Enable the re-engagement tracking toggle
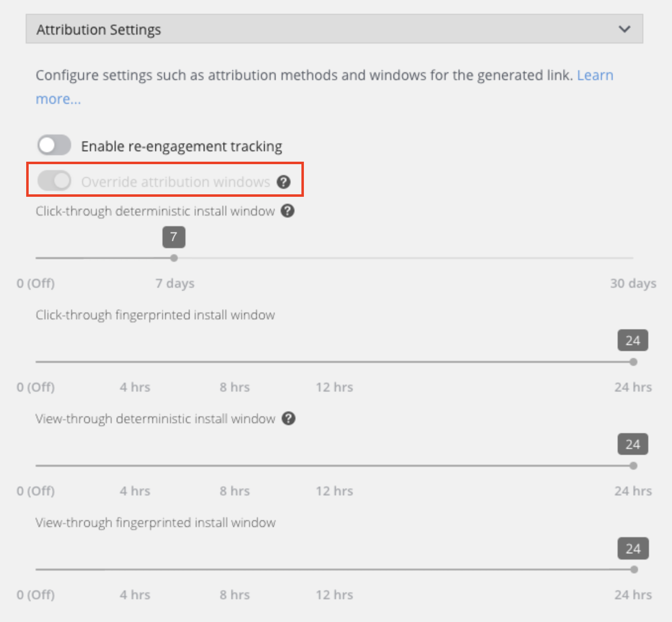Image resolution: width=672 pixels, height=622 pixels. pyautogui.click(x=54, y=146)
